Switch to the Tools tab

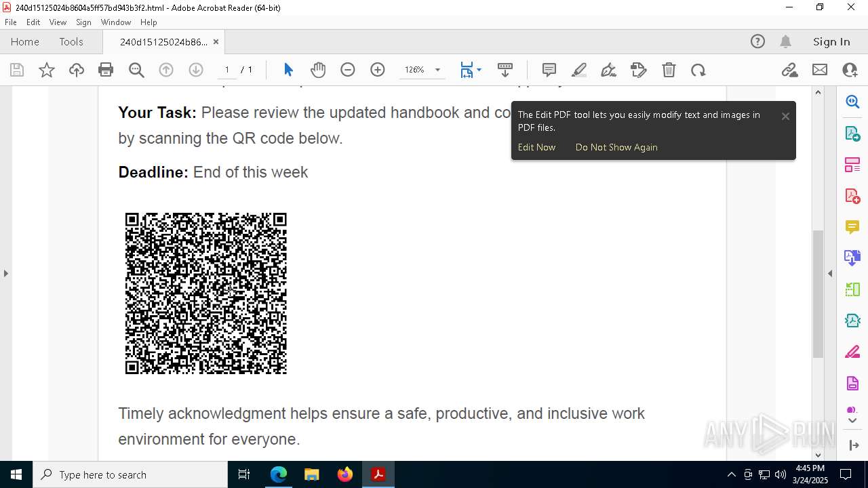pos(71,41)
